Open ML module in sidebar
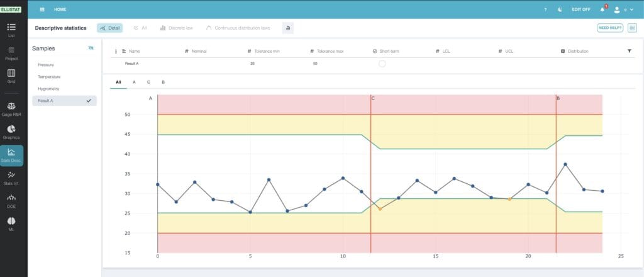Viewport: 644px width, 277px height. tap(11, 224)
